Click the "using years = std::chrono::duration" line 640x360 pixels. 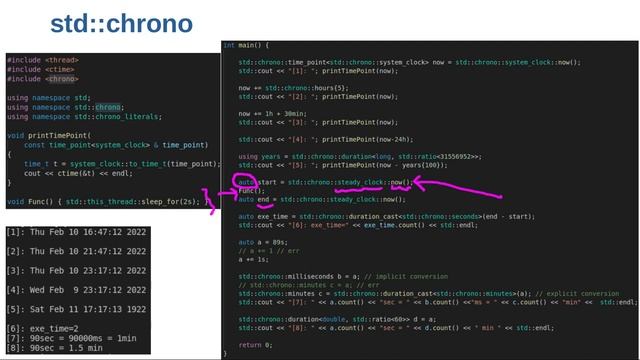click(360, 157)
